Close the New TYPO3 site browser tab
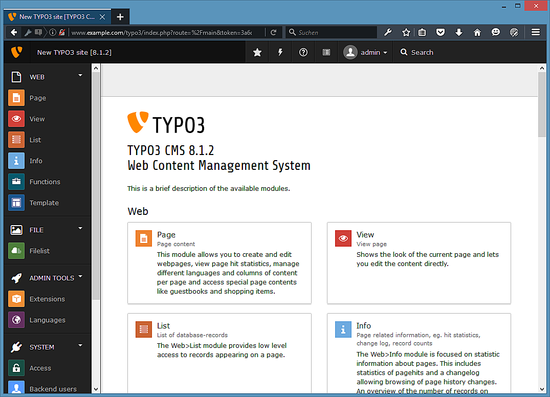550x397 pixels. 102,17
